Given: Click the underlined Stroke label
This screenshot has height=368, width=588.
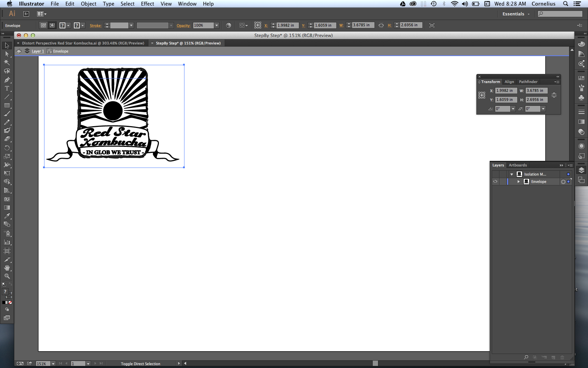Looking at the screenshot, I should click(95, 25).
